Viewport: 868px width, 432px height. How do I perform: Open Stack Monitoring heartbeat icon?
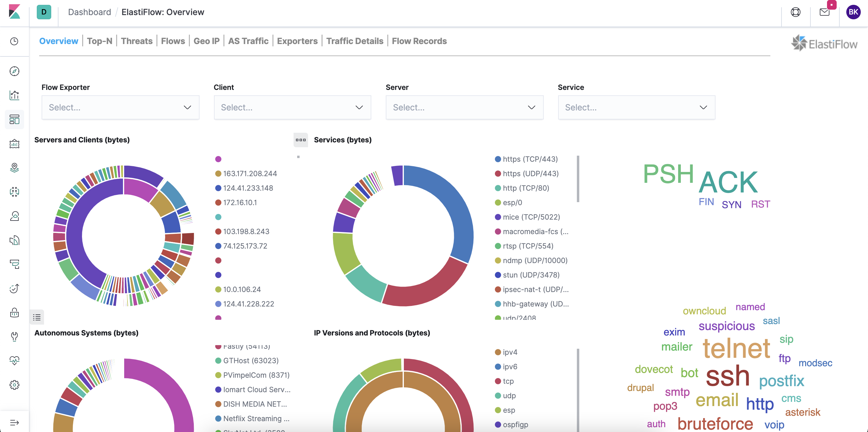point(14,361)
